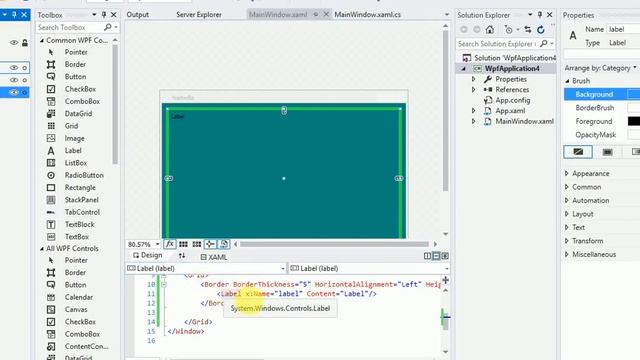Screen dimensions: 640x360
Task: Open the zoom level 80.57% dropdown
Action: pos(158,244)
